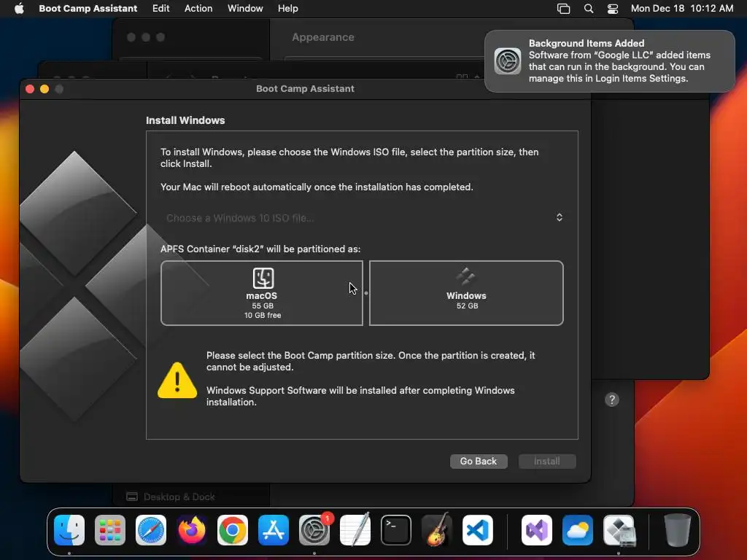Open the Trash in the Dock

(678, 530)
